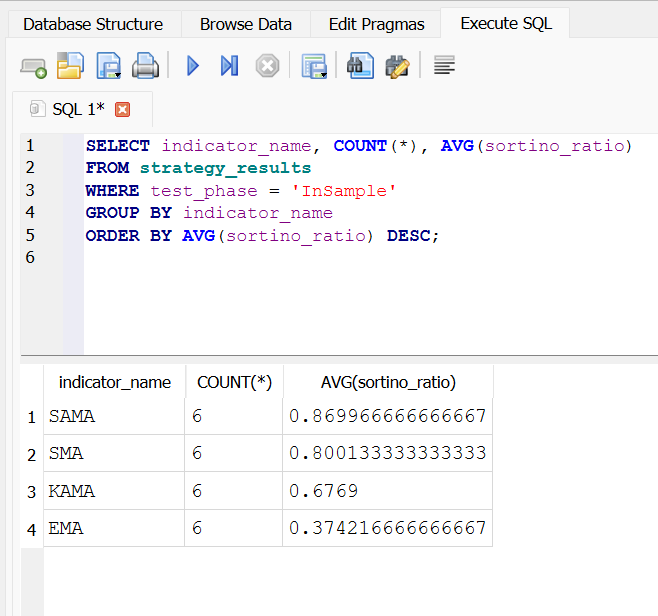Save the results view icon
This screenshot has height=616, width=658.
[x=314, y=66]
